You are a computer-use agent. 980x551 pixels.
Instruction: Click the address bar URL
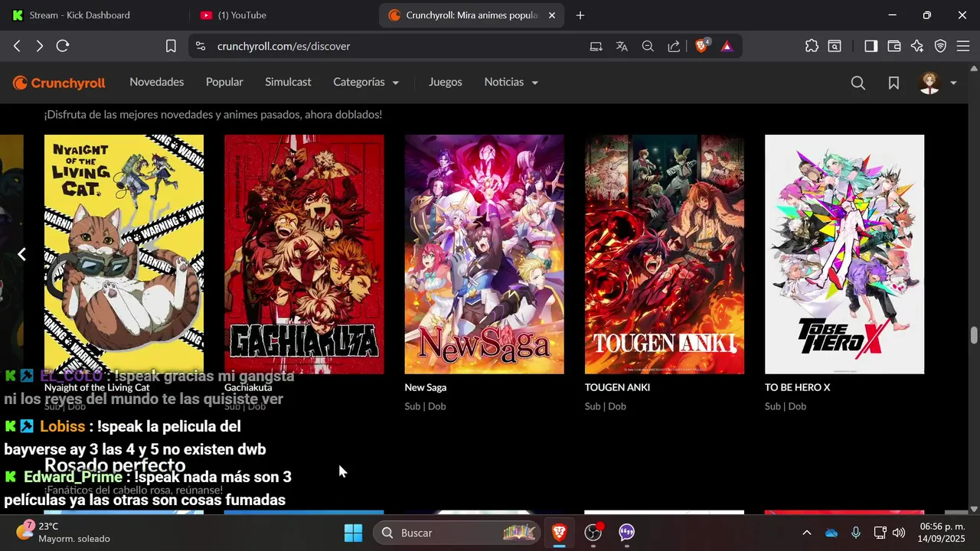284,46
